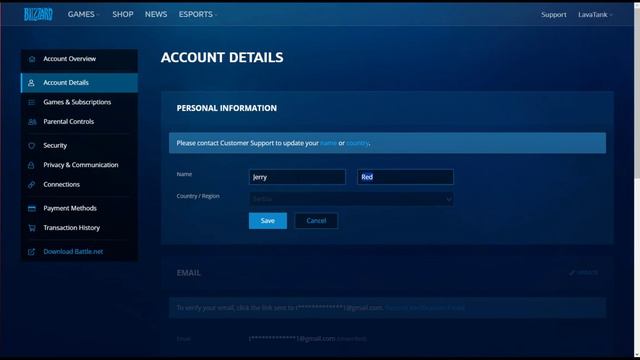The width and height of the screenshot is (640, 360).
Task: Select Parental Controls in sidebar
Action: (x=79, y=122)
